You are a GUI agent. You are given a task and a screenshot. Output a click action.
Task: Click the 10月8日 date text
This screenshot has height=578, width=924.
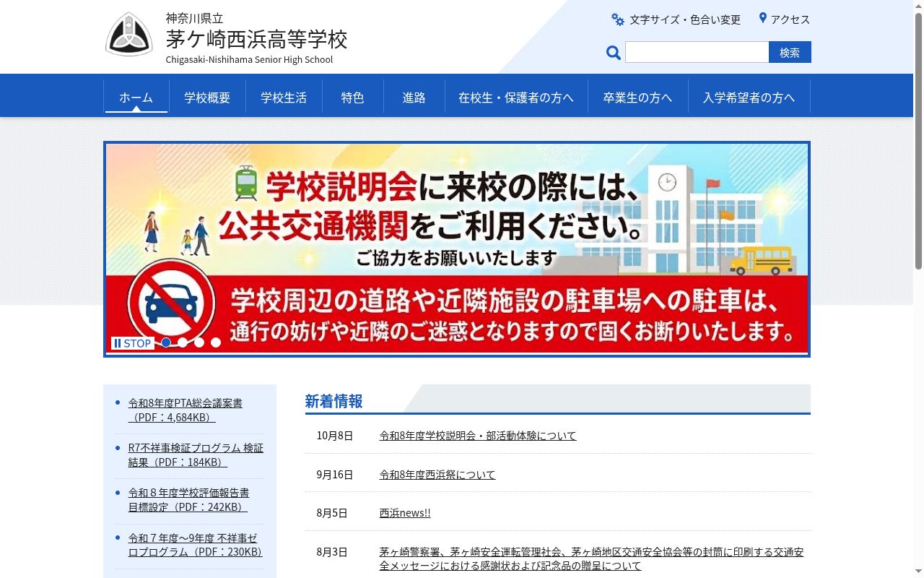(335, 436)
